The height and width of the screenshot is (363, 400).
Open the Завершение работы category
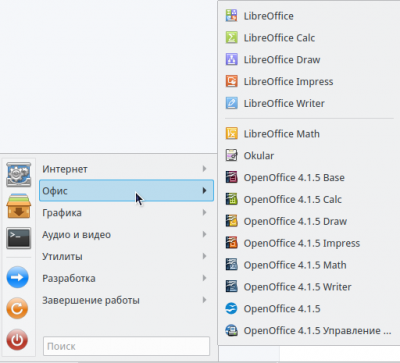coord(126,300)
